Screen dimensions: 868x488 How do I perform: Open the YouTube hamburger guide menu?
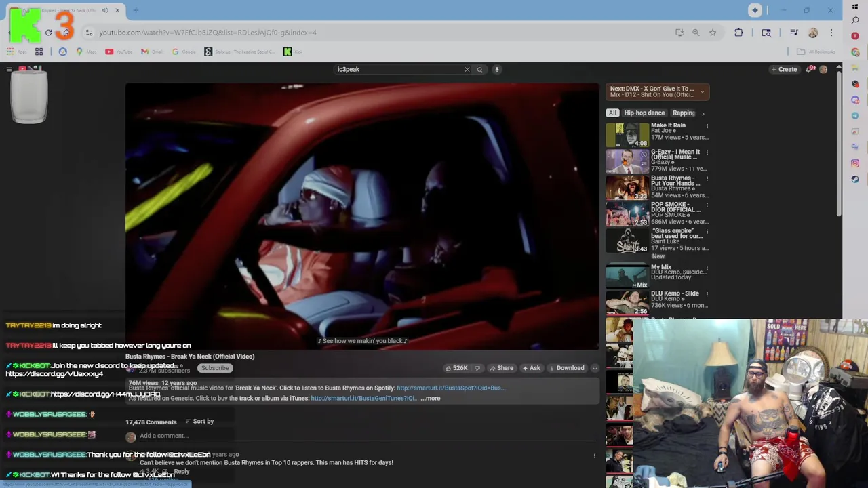point(9,69)
